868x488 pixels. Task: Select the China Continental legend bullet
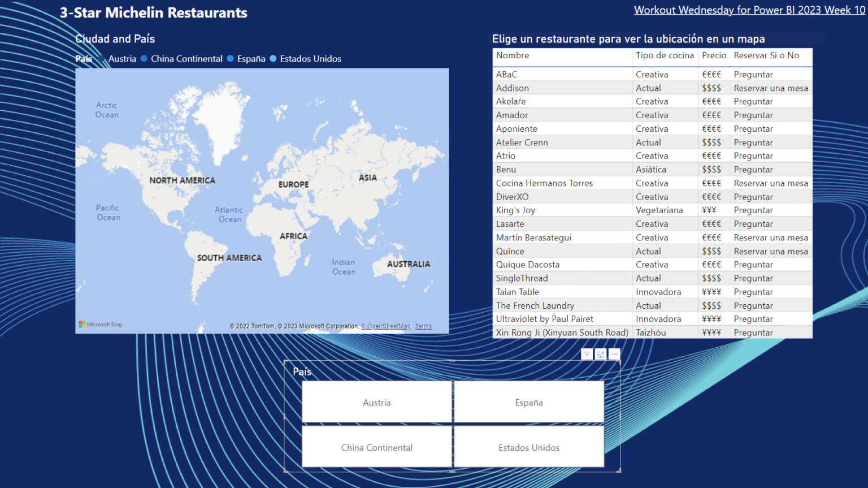click(145, 58)
